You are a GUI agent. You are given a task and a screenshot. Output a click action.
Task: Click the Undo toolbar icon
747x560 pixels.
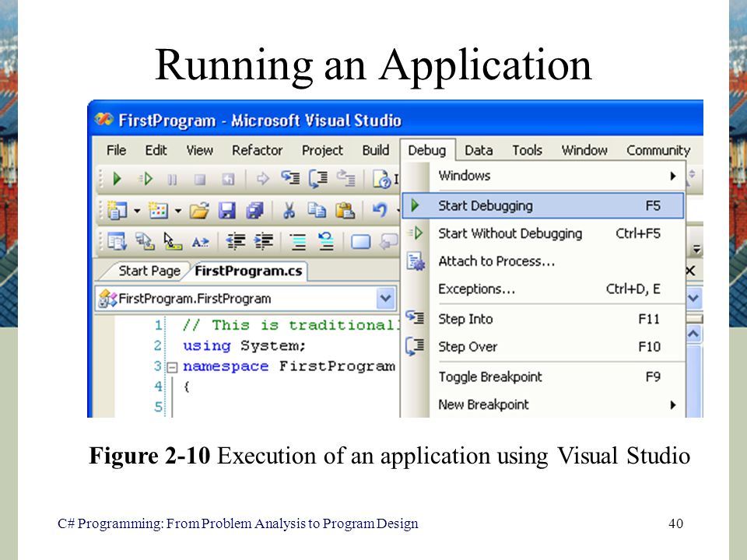tap(379, 210)
